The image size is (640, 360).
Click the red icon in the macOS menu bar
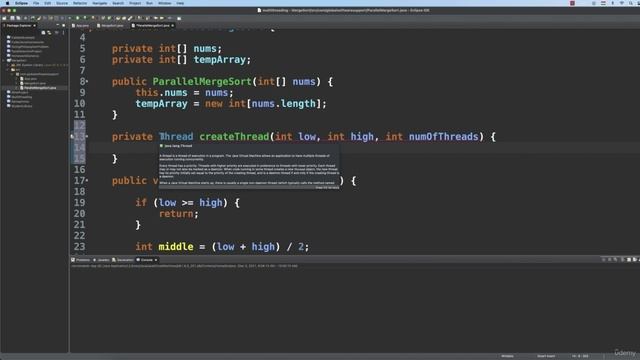(x=572, y=3)
